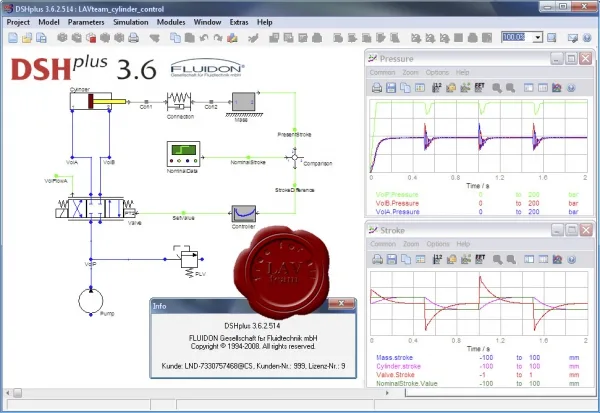Click the New project icon in main toolbar
The image size is (600, 413).
click(x=13, y=38)
